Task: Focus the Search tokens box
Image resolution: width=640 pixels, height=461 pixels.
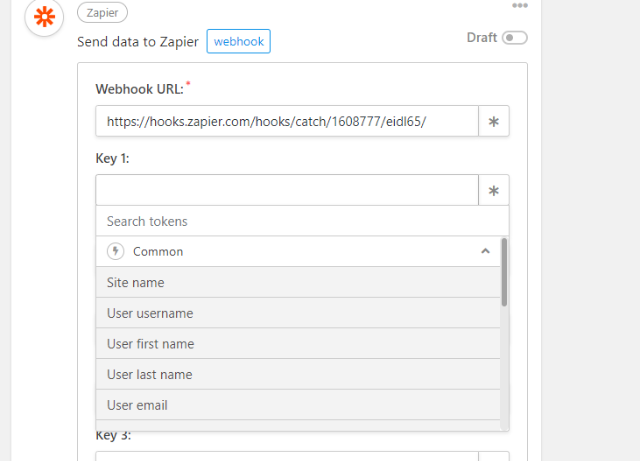Action: pos(302,221)
